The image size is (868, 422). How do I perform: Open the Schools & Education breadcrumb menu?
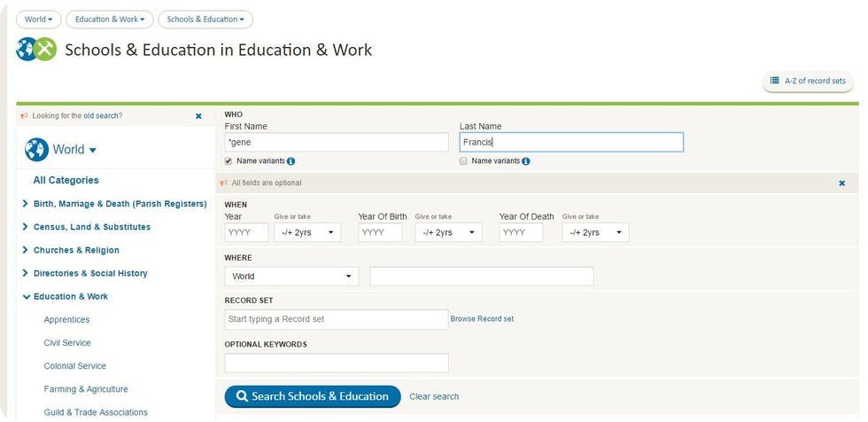205,20
